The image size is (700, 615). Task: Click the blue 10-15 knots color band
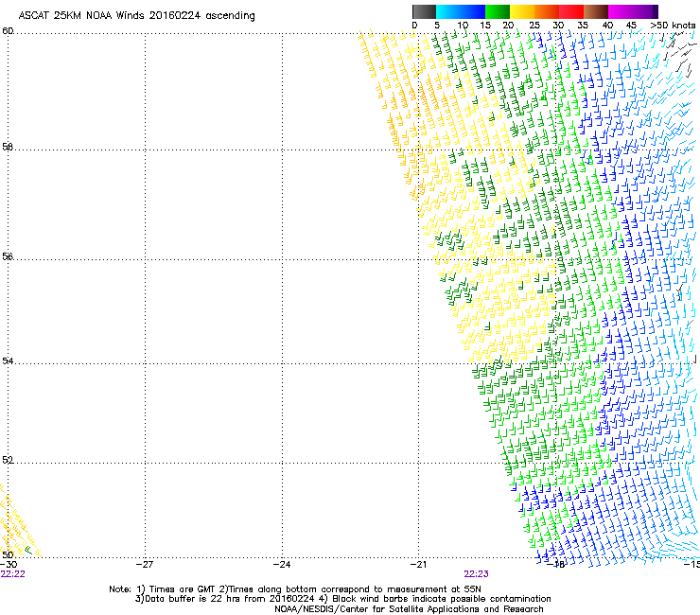473,11
